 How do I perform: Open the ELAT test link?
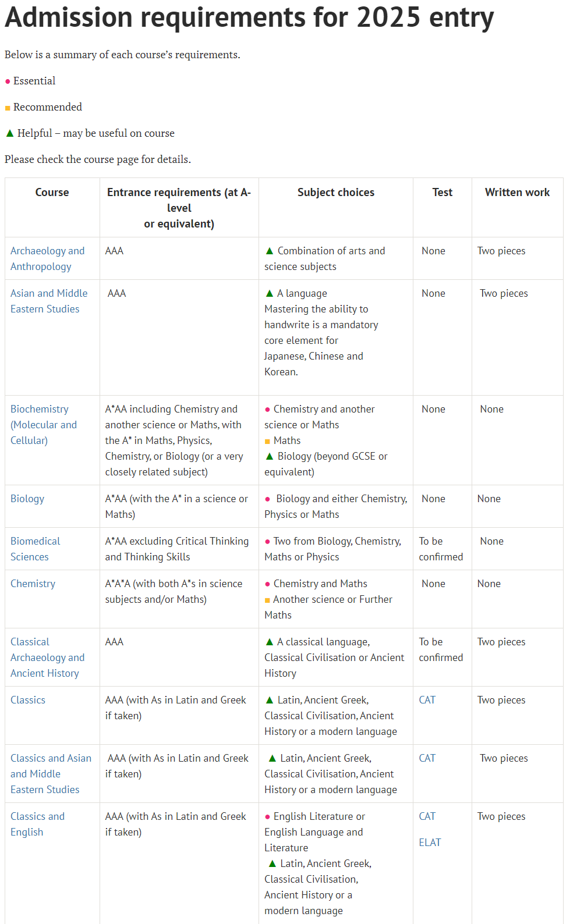[x=430, y=843]
